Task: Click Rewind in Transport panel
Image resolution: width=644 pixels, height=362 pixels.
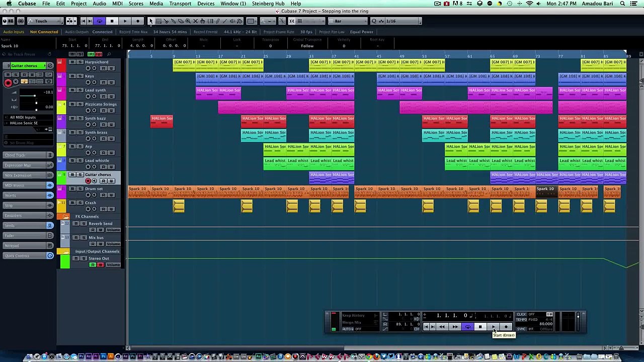Action: pos(442,327)
